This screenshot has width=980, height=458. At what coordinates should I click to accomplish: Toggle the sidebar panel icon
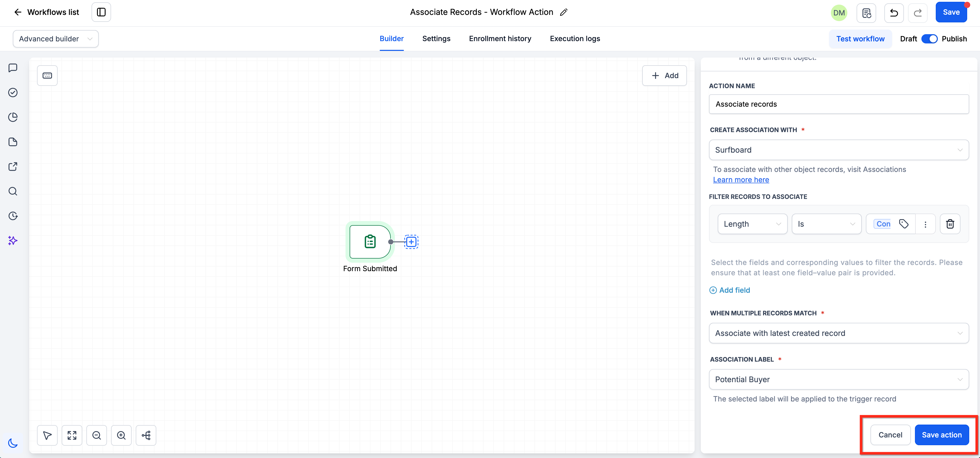(101, 12)
